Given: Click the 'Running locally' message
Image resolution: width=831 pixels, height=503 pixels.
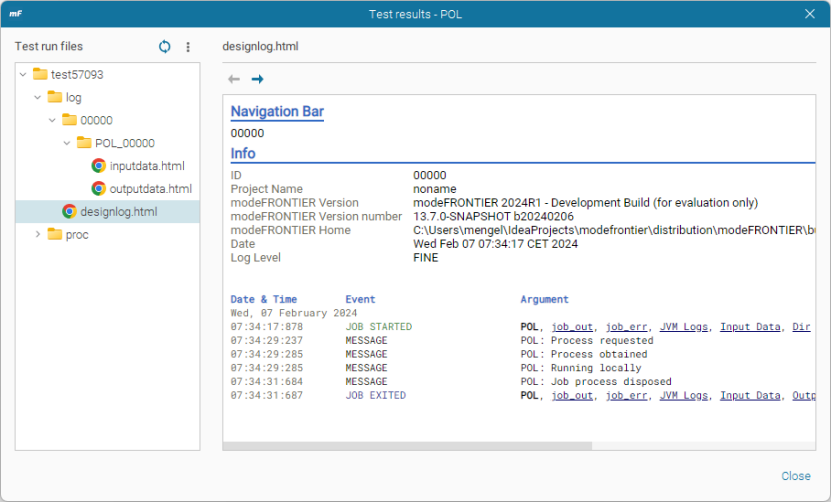Looking at the screenshot, I should (596, 368).
